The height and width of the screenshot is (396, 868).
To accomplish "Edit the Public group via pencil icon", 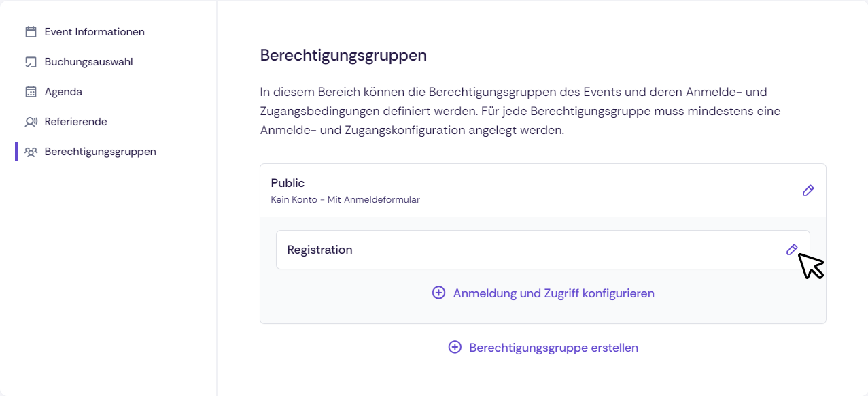I will pyautogui.click(x=808, y=191).
